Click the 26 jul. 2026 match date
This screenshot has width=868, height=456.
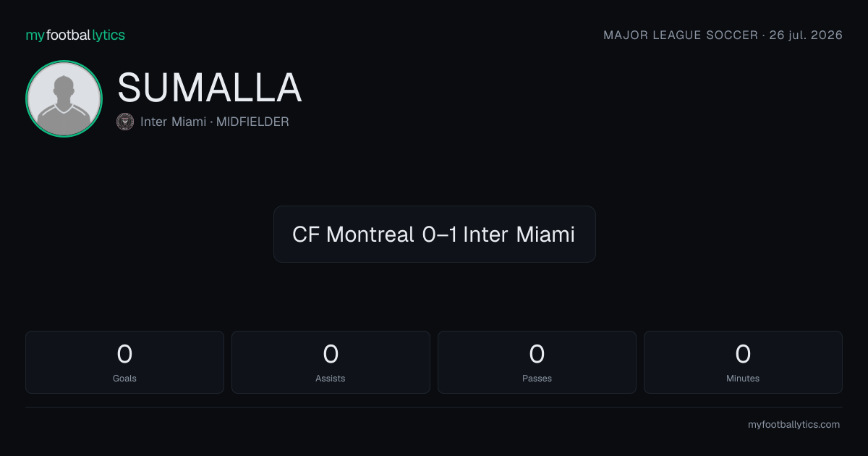click(x=807, y=35)
